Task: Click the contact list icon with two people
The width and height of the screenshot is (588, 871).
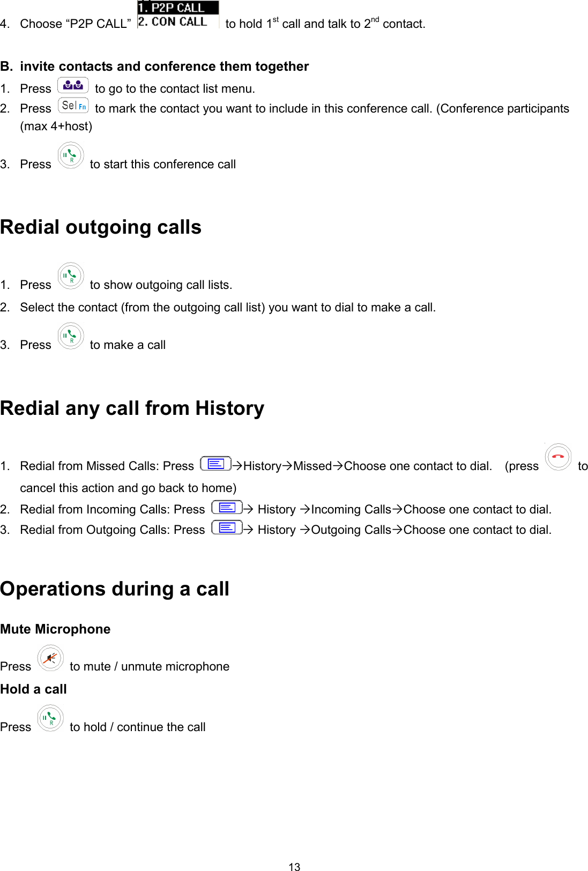Action: (73, 85)
